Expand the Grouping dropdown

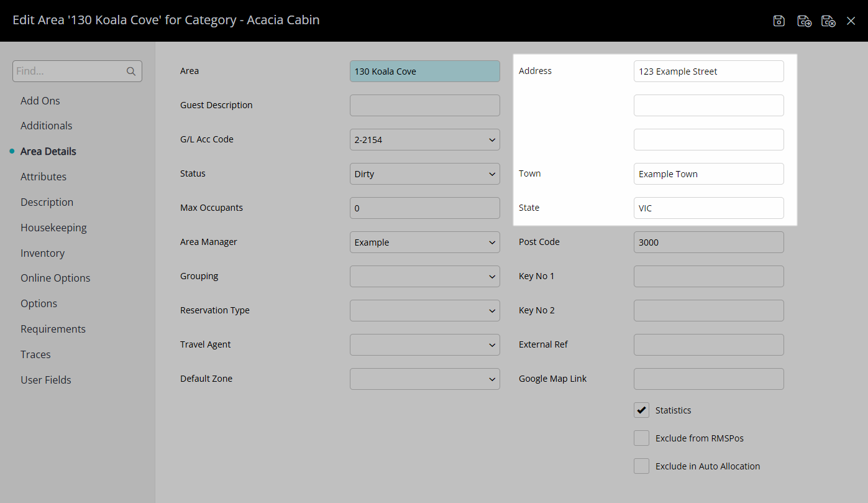tap(425, 277)
